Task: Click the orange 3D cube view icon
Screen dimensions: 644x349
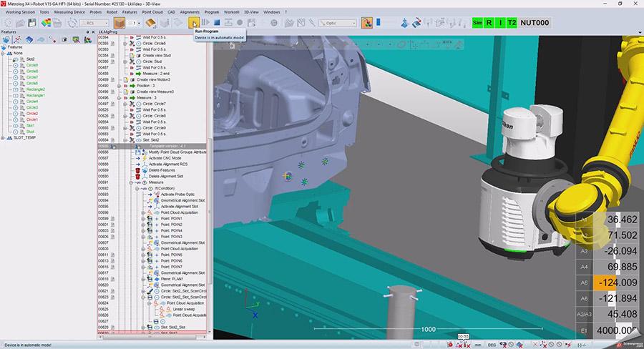Action: 119,23
